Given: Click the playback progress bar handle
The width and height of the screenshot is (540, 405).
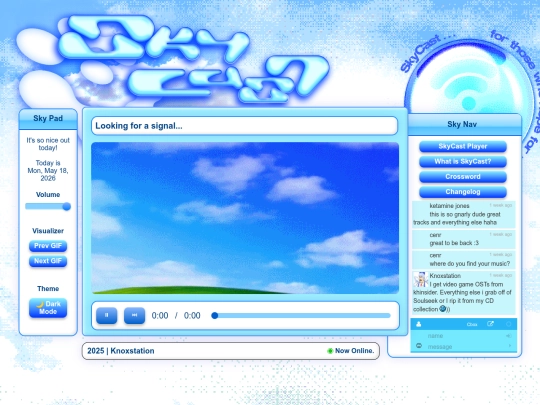Looking at the screenshot, I should click(215, 315).
